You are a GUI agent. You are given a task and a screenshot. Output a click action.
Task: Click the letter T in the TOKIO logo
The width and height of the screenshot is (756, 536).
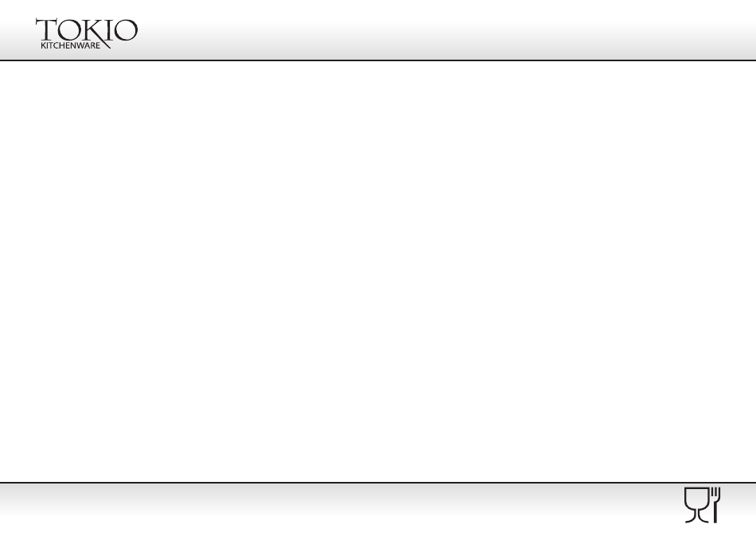click(x=47, y=30)
